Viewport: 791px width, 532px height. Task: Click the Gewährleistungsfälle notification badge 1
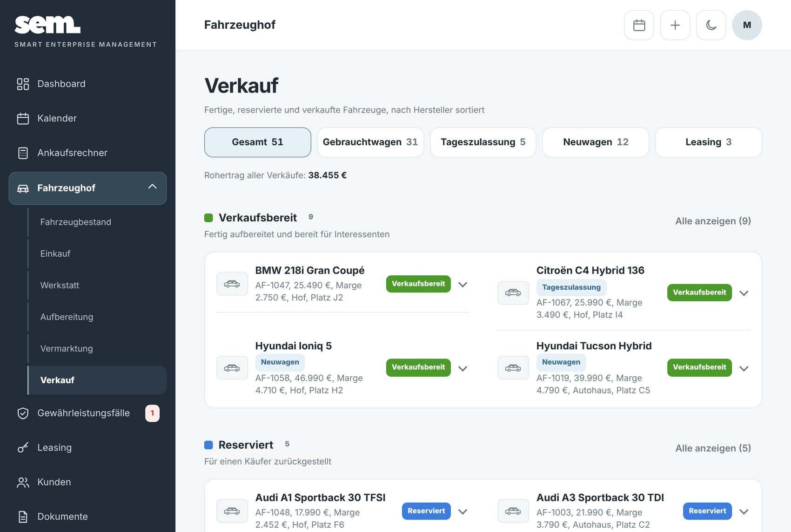(152, 413)
